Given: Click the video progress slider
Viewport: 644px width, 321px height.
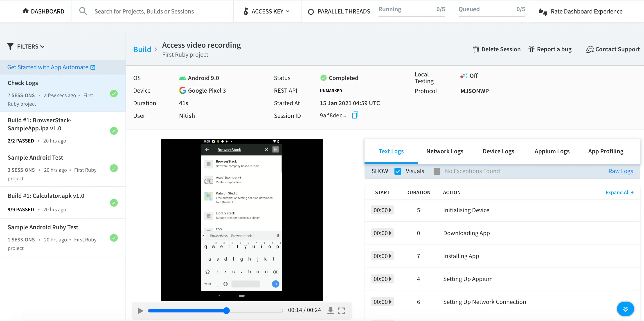Looking at the screenshot, I should [x=215, y=310].
